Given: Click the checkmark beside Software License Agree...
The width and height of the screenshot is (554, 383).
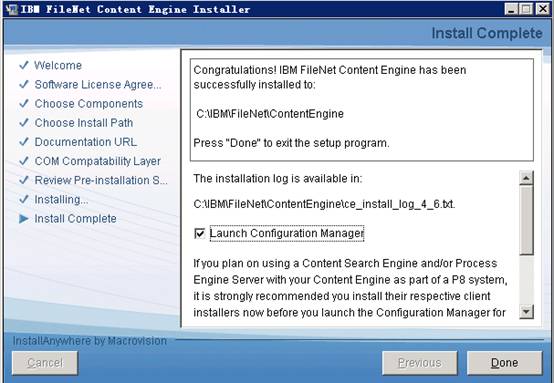Looking at the screenshot, I should coord(24,84).
